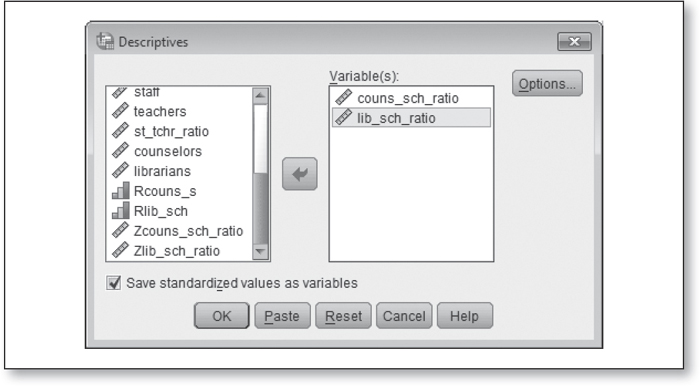Confirm with the OK button
The width and height of the screenshot is (700, 386).
pos(221,316)
